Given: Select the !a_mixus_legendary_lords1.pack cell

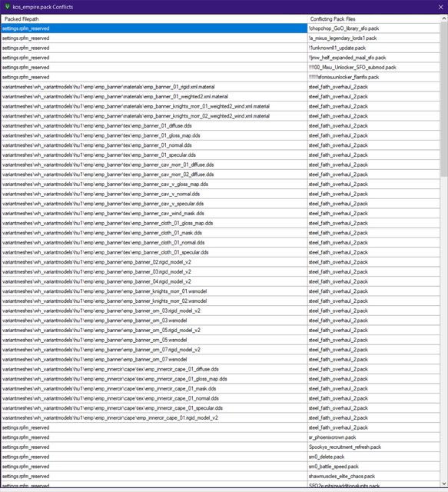Looking at the screenshot, I should click(373, 38).
